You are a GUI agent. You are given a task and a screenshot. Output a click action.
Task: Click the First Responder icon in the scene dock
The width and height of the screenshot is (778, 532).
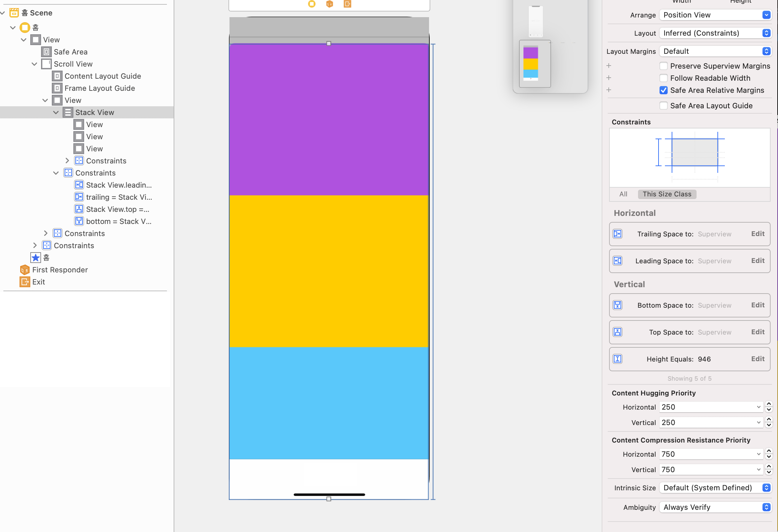[x=330, y=4]
